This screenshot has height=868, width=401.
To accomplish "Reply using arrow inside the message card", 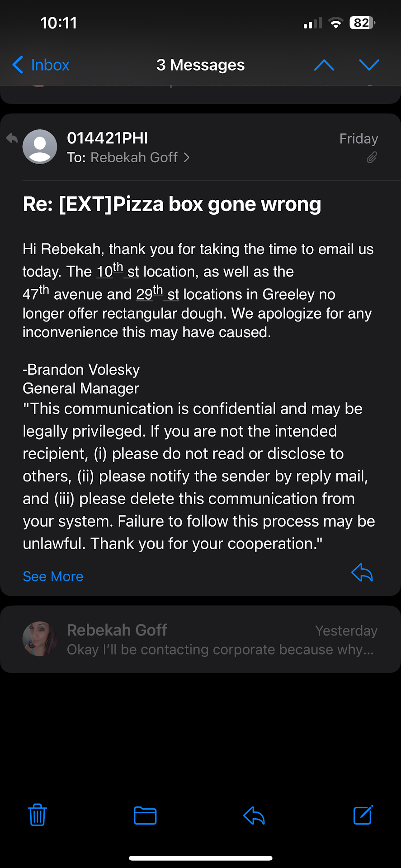I will pos(362,573).
